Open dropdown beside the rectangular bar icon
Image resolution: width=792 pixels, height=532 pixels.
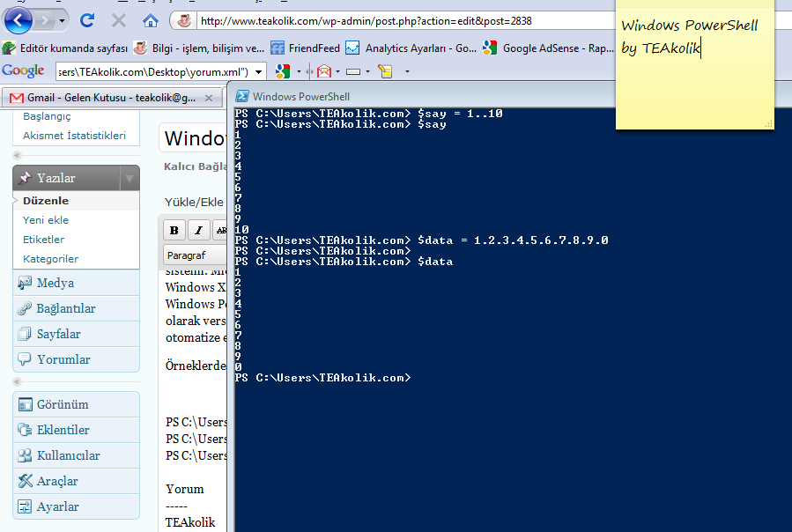coord(367,71)
